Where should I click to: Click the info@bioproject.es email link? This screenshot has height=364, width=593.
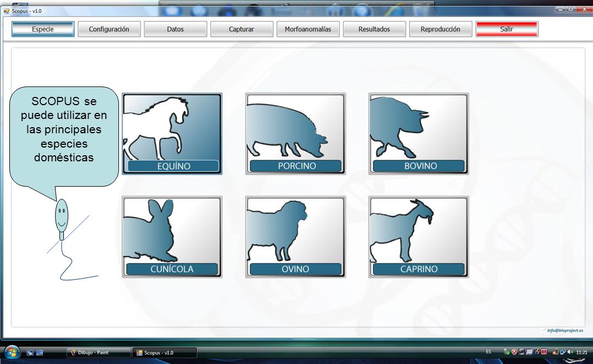point(565,330)
